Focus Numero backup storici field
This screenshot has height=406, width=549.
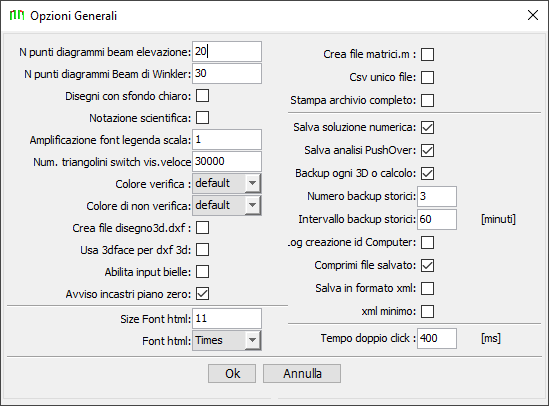[x=437, y=196]
